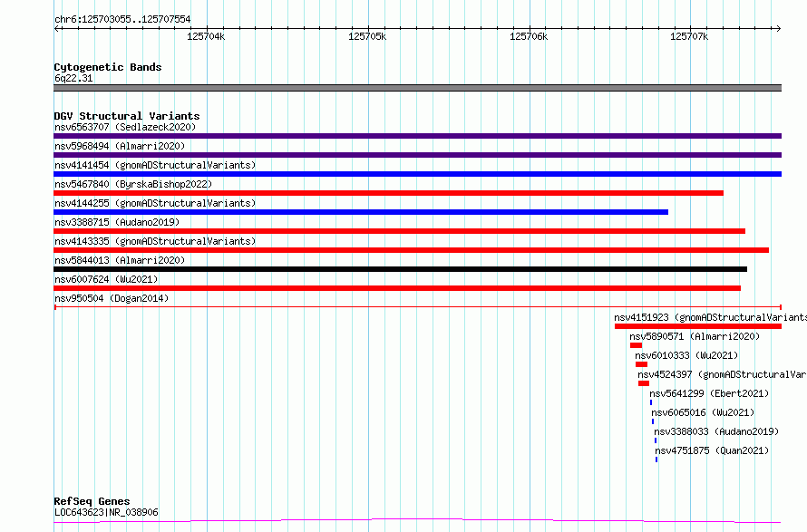807x532 pixels.
Task: Click the RefSeq Genes track title
Action: tap(92, 501)
